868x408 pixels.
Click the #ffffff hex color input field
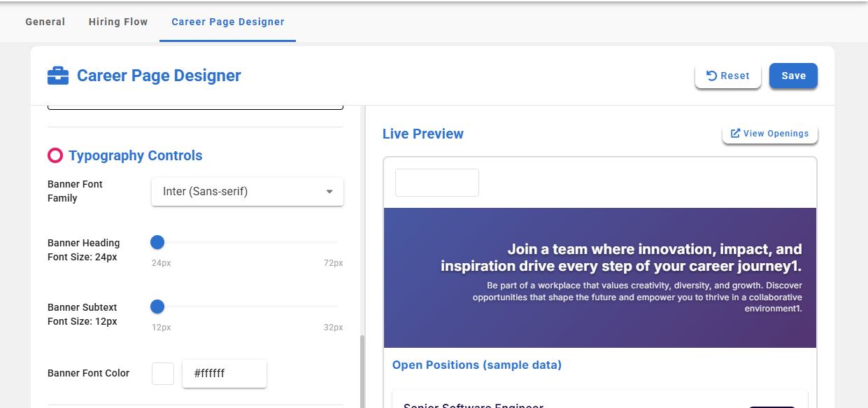coord(224,373)
